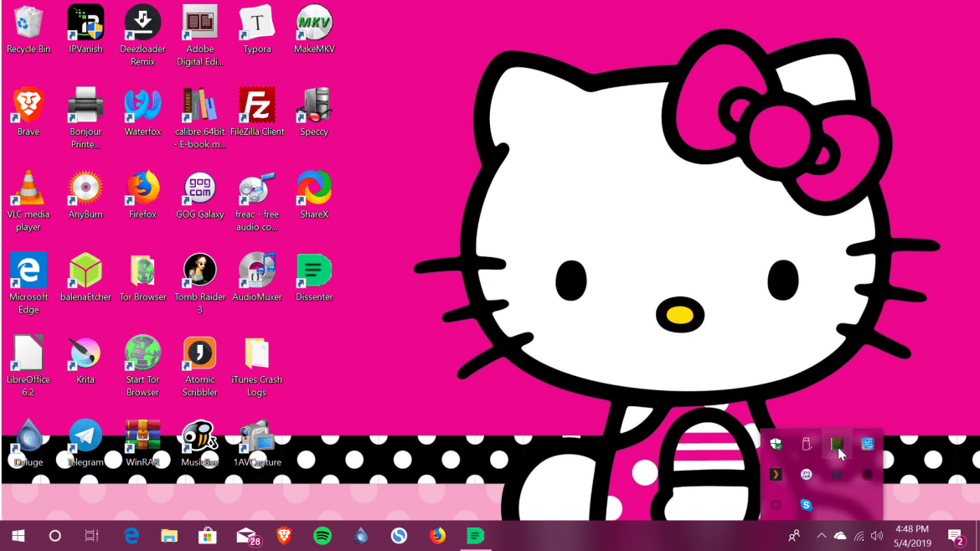Open Spotify from the taskbar

pos(322,536)
